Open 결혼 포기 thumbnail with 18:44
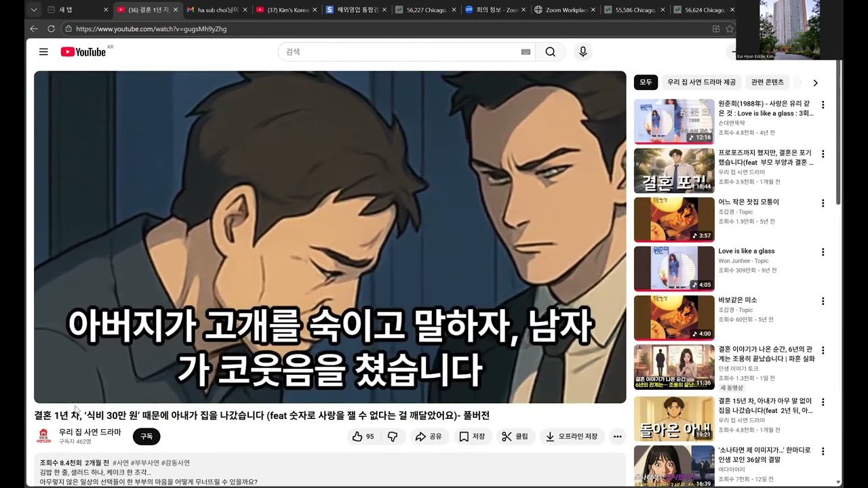The image size is (868, 488). [674, 170]
